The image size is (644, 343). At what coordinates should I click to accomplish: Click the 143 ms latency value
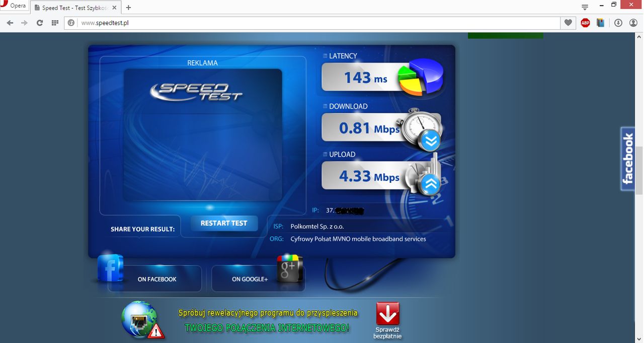pyautogui.click(x=366, y=78)
